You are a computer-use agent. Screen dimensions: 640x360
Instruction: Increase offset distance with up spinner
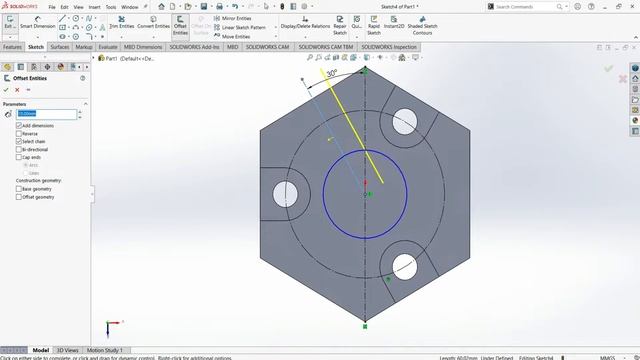coord(80,111)
